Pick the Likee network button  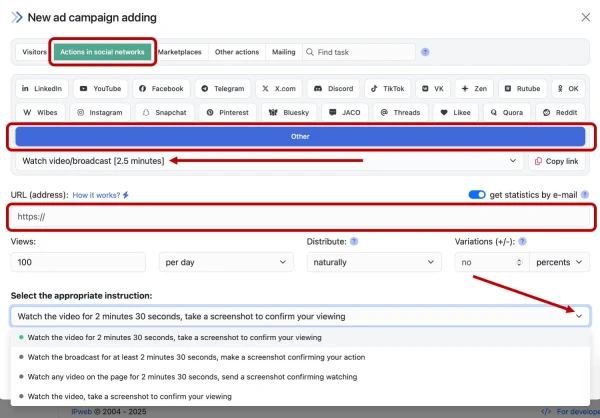pos(455,113)
